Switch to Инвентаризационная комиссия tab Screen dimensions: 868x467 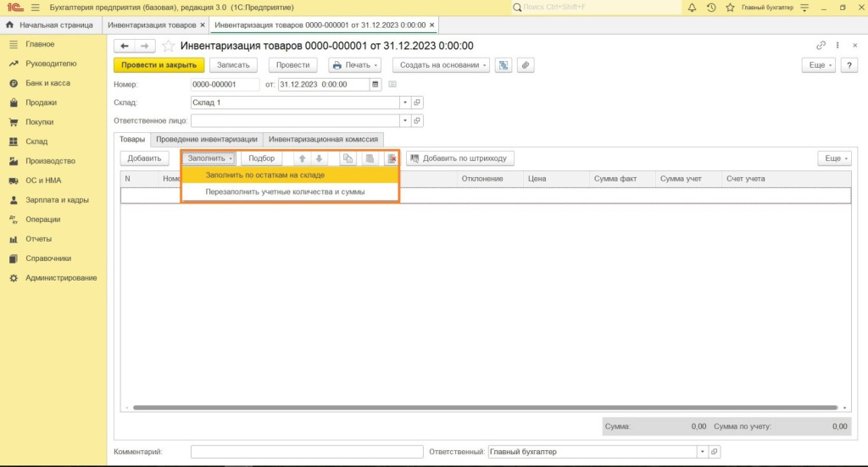[323, 140]
